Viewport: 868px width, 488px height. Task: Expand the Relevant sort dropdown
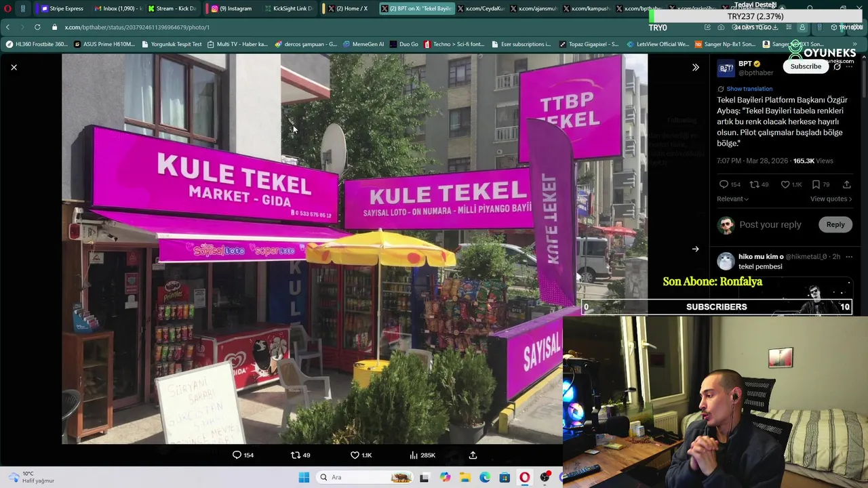732,199
